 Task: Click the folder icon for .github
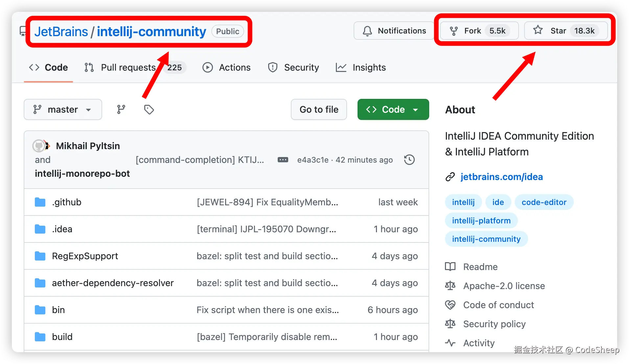(40, 202)
